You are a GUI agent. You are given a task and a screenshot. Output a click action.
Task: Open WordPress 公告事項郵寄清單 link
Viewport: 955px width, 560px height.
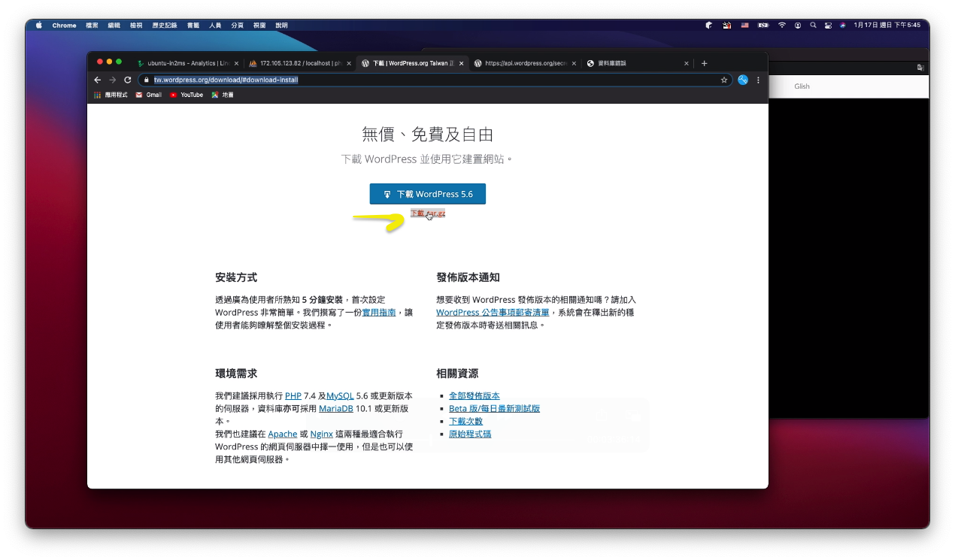[493, 312]
